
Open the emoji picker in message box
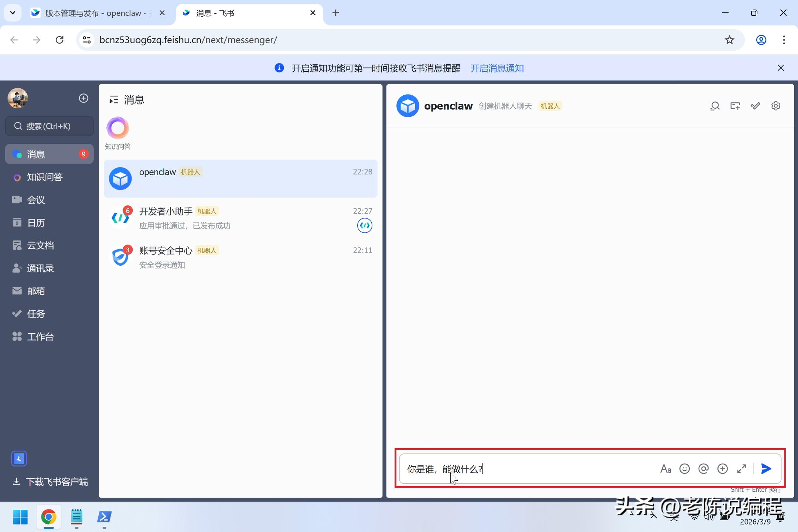(685, 469)
